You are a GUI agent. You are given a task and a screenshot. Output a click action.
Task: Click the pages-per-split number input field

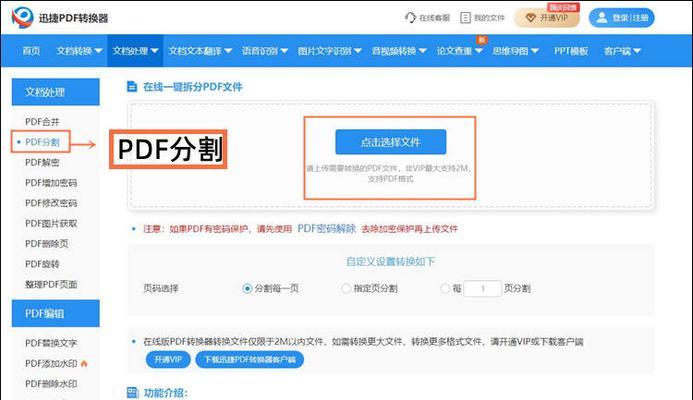tap(482, 289)
